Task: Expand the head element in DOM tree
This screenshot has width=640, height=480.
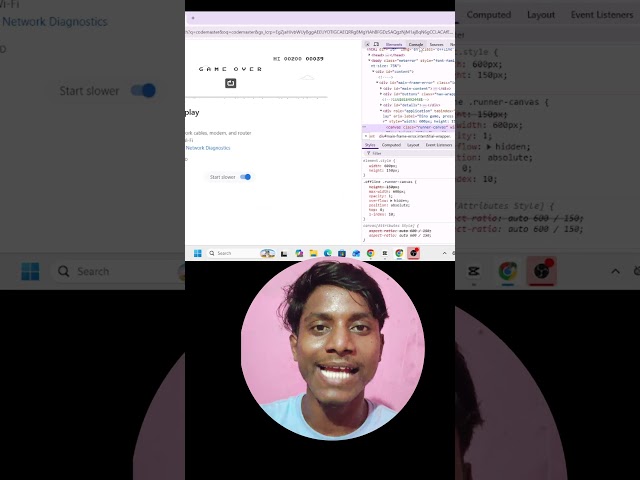Action: [369, 55]
